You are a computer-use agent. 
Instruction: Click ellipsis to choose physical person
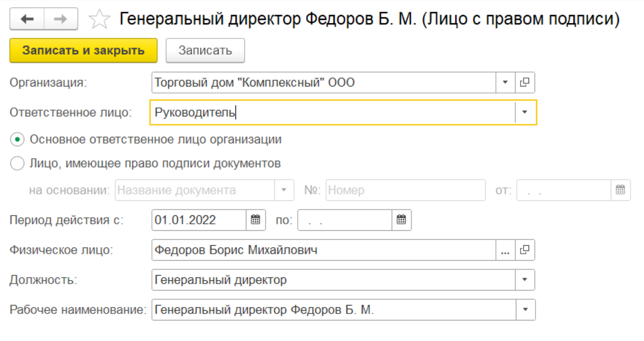pos(505,250)
